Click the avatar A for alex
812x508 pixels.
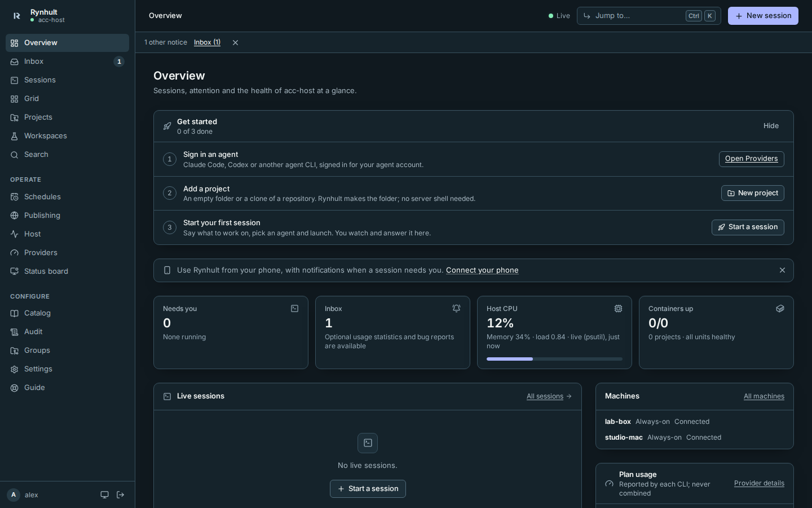(x=14, y=495)
